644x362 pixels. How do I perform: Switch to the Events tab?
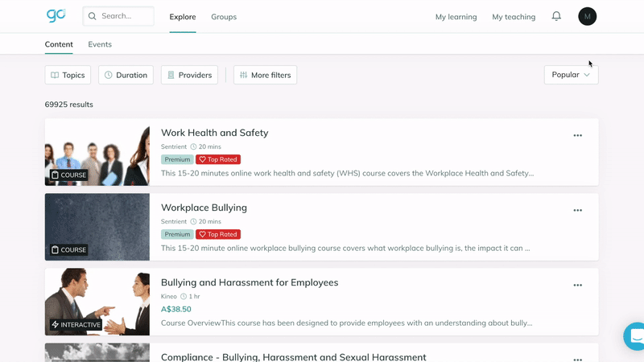[100, 44]
